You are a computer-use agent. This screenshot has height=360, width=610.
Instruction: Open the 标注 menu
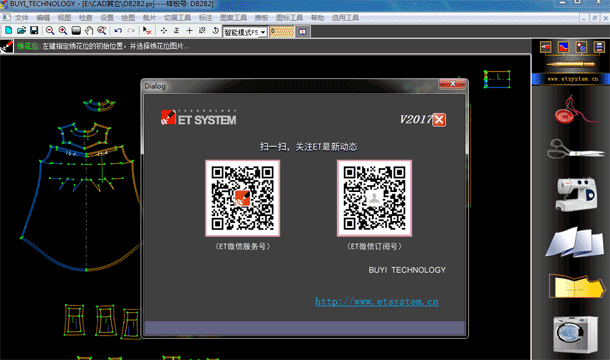pyautogui.click(x=205, y=18)
